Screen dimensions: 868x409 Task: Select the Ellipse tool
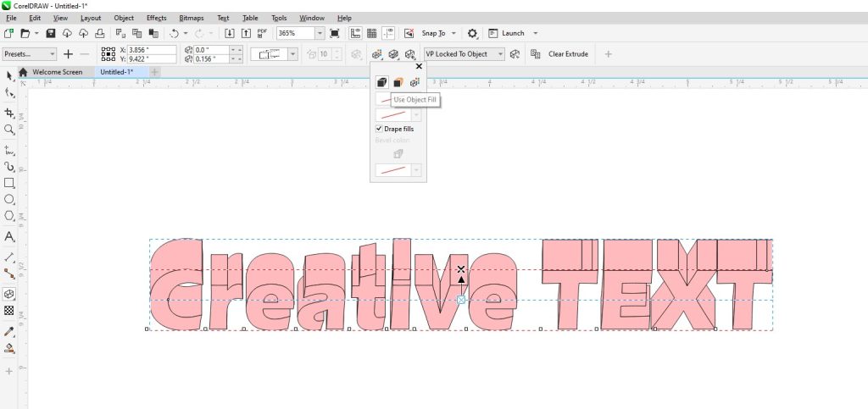tap(9, 200)
